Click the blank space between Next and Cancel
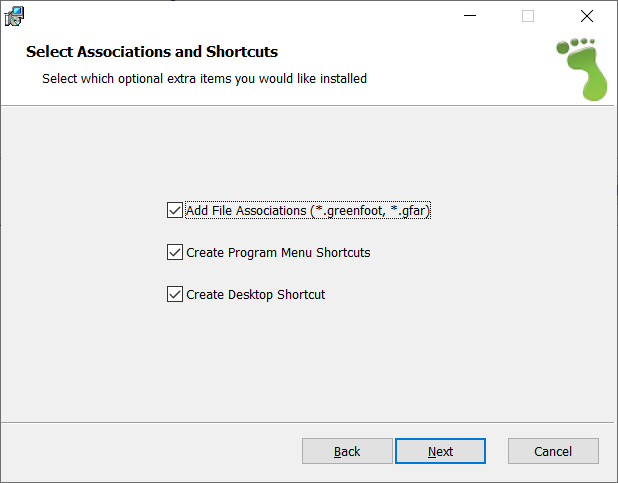618x483 pixels. [496, 451]
